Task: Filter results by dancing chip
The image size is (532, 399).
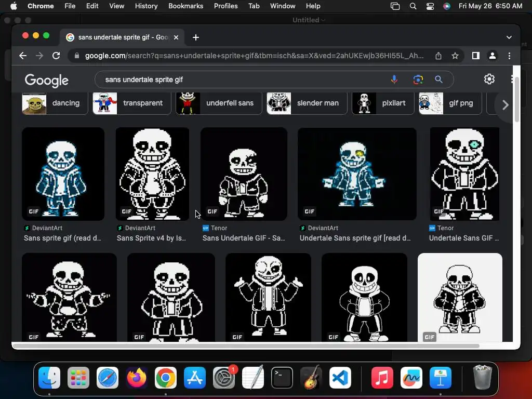Action: [55, 103]
